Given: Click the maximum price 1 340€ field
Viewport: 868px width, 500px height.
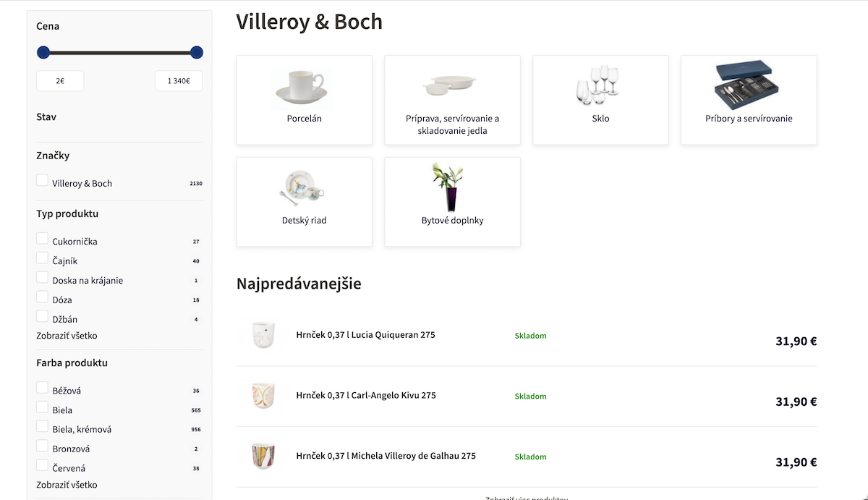Looking at the screenshot, I should coord(179,81).
